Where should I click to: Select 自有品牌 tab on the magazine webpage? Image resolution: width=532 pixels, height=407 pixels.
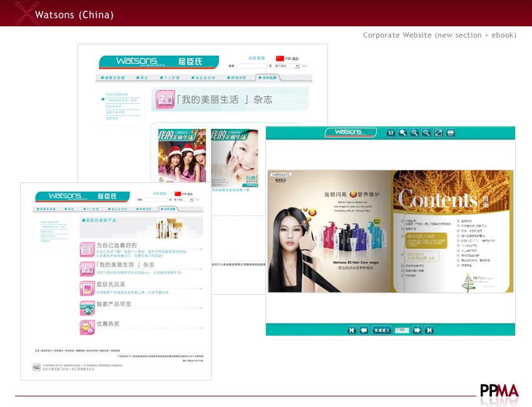tap(268, 78)
